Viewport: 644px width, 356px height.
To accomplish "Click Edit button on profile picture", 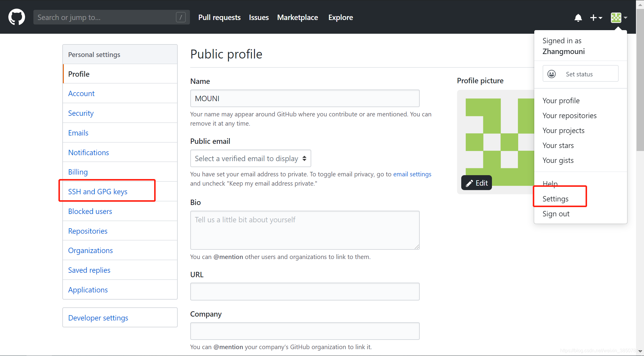I will click(x=476, y=183).
